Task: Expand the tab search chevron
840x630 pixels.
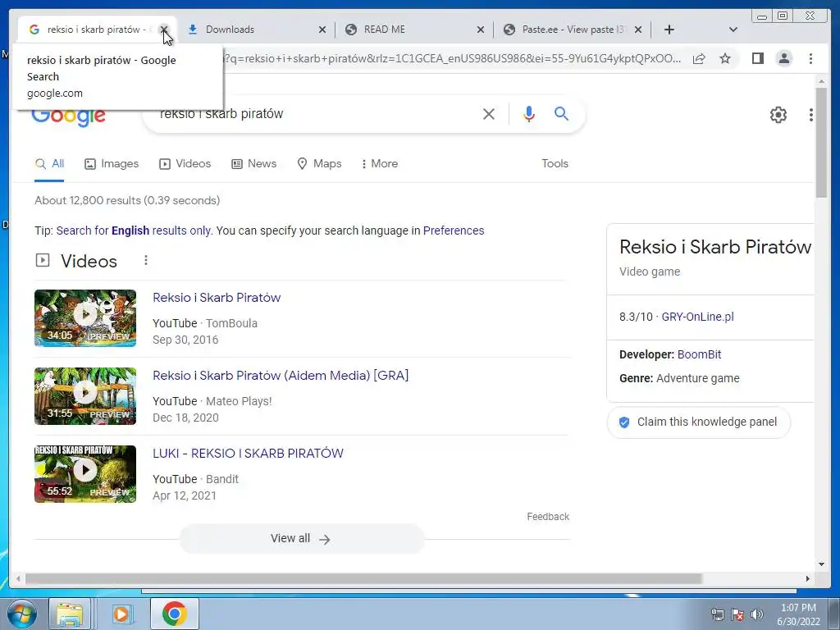Action: 733,30
